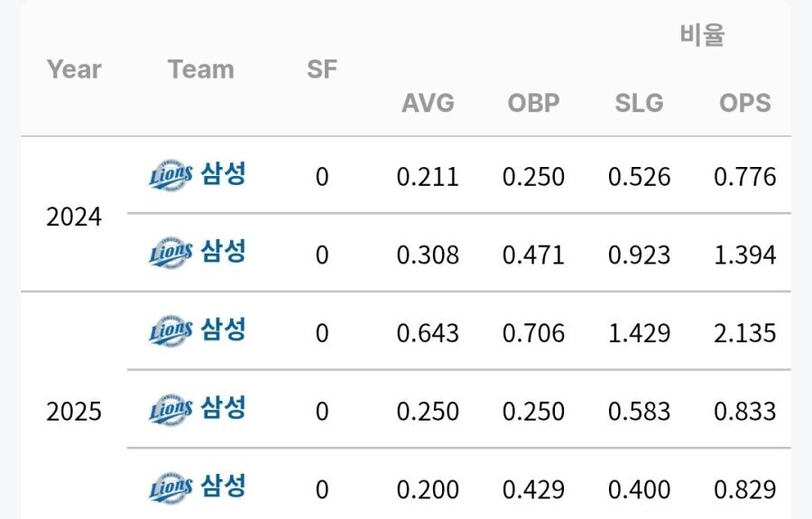812x519 pixels.
Task: Click the Lions logo in the 0.211 AVG row
Action: [x=171, y=176]
